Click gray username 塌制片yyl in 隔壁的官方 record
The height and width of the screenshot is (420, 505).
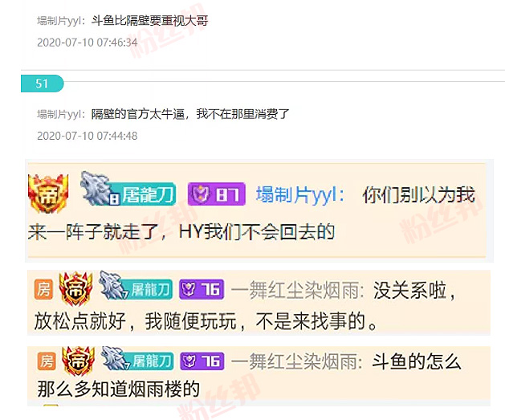point(61,114)
